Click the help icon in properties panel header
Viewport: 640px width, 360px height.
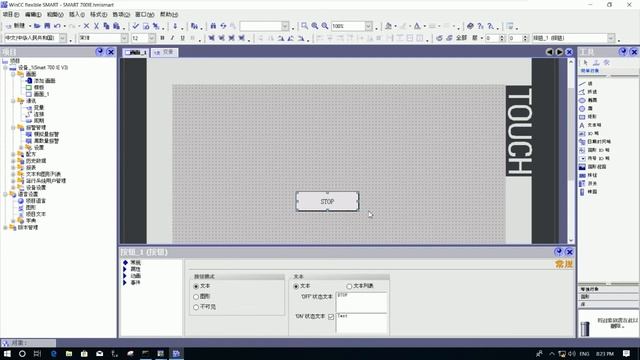click(558, 251)
